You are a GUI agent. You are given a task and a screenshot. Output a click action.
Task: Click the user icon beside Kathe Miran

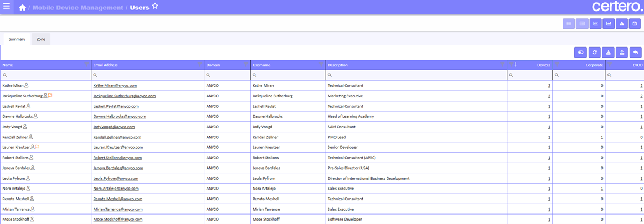pos(26,85)
